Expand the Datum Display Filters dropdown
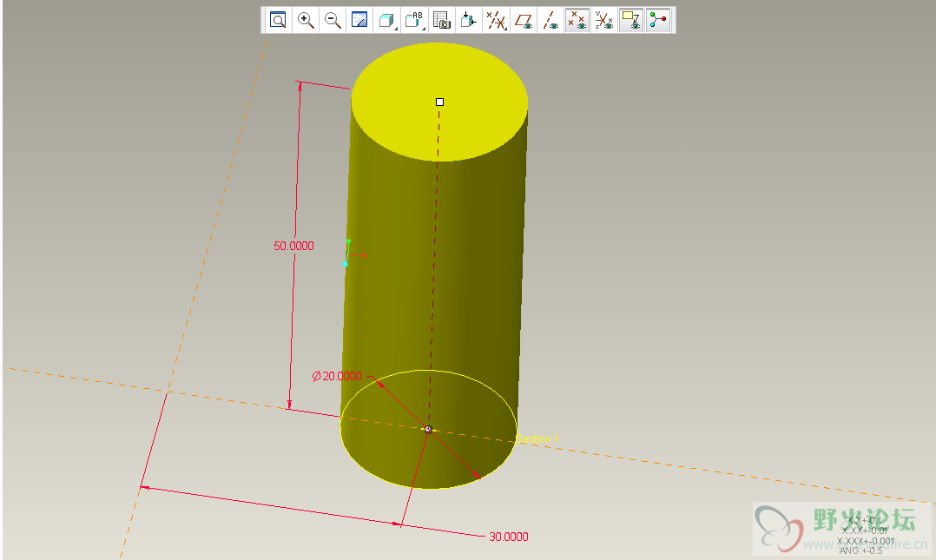Image resolution: width=936 pixels, height=560 pixels. point(496,20)
